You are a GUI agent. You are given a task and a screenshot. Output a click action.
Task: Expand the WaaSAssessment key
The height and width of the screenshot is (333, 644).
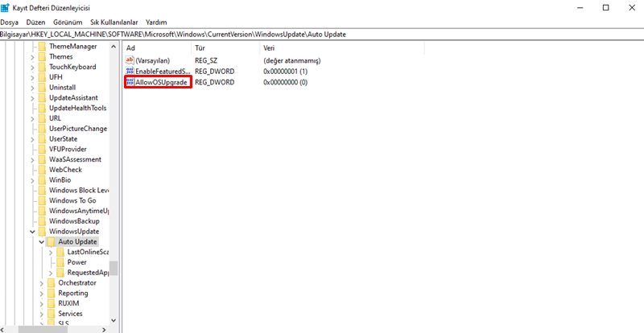point(32,159)
